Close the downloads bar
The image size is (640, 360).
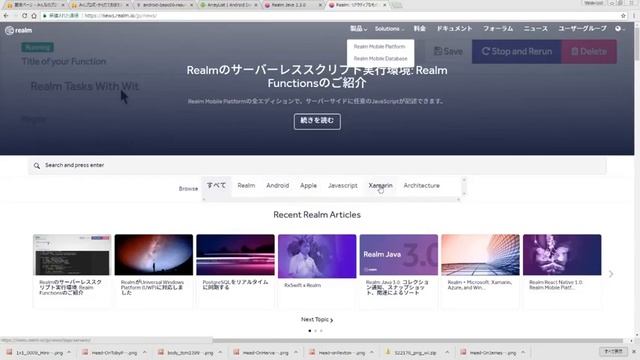(x=634, y=351)
